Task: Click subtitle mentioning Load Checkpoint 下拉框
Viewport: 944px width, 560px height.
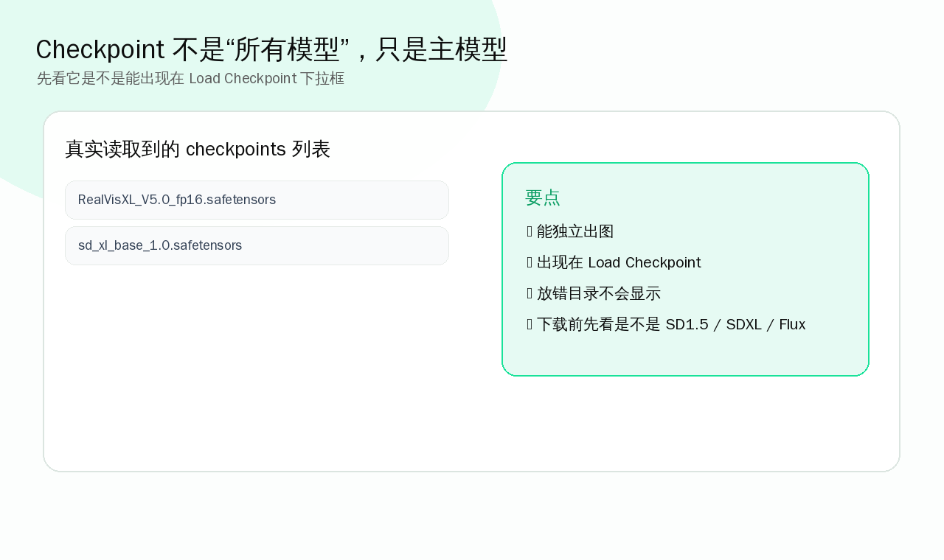Action: (191, 78)
